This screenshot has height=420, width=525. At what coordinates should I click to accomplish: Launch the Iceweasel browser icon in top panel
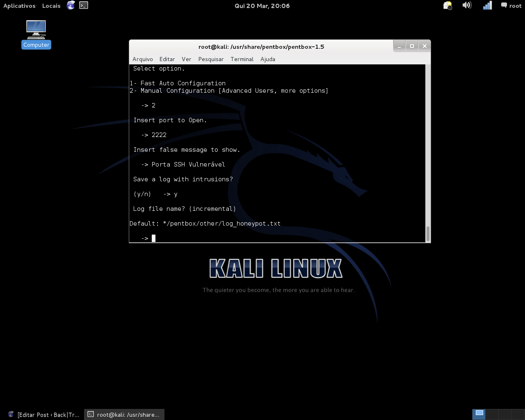(x=71, y=5)
